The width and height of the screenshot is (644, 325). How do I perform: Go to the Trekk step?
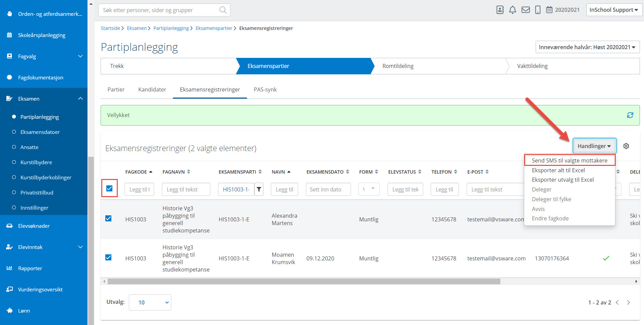tap(168, 66)
